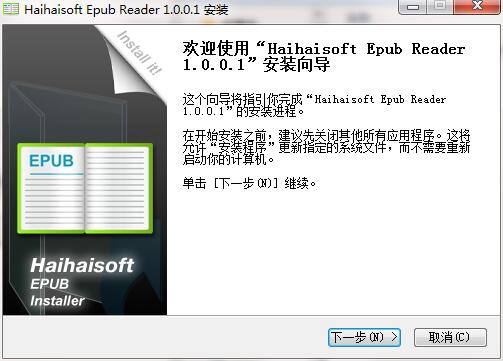Image resolution: width=503 pixels, height=361 pixels.
Task: Click the green EPUB book image
Action: tap(85, 188)
